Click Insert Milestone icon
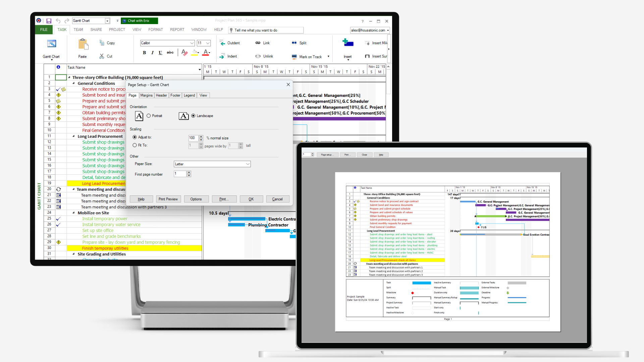The height and width of the screenshot is (362, 644). click(x=367, y=43)
